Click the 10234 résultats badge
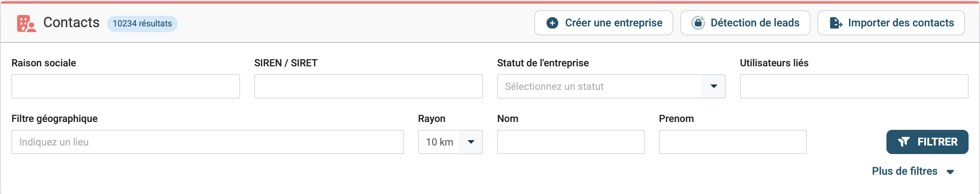This screenshot has width=980, height=194. [142, 24]
